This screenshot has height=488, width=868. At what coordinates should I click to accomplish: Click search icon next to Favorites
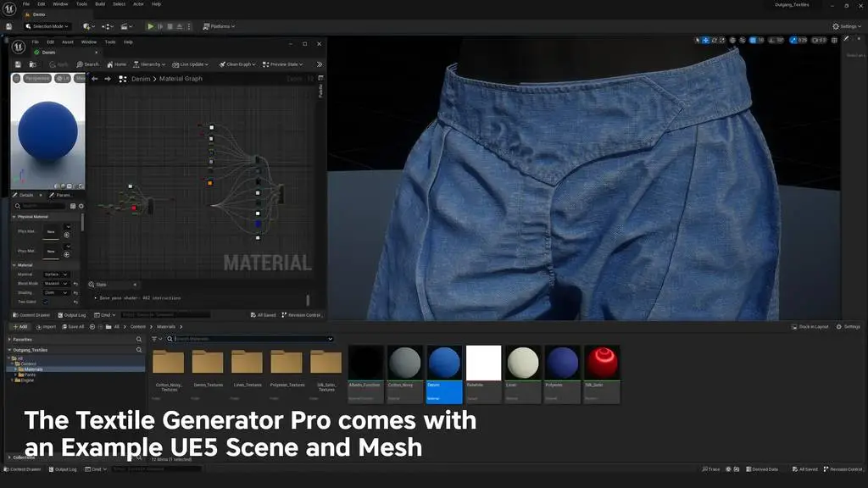(139, 339)
